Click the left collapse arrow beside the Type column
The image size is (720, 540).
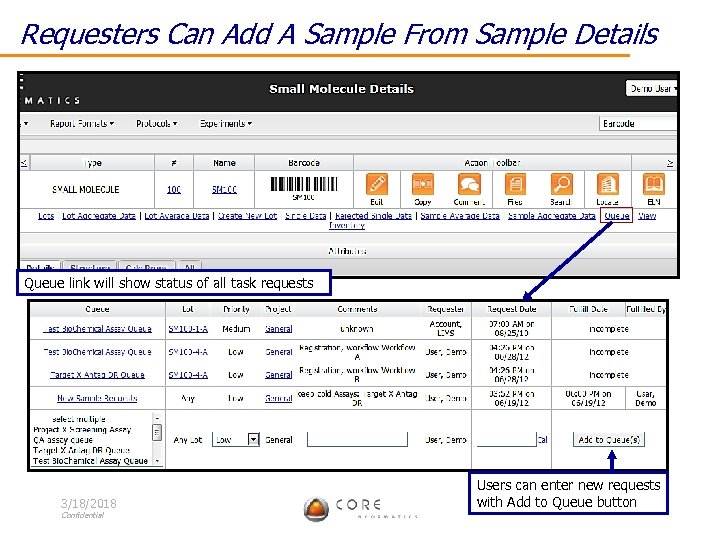24,163
